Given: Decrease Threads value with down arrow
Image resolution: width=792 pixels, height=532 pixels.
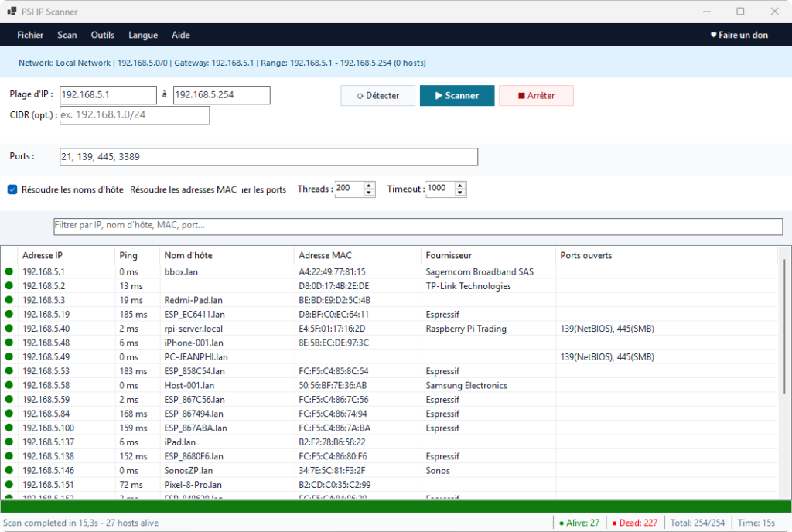Looking at the screenshot, I should click(369, 193).
